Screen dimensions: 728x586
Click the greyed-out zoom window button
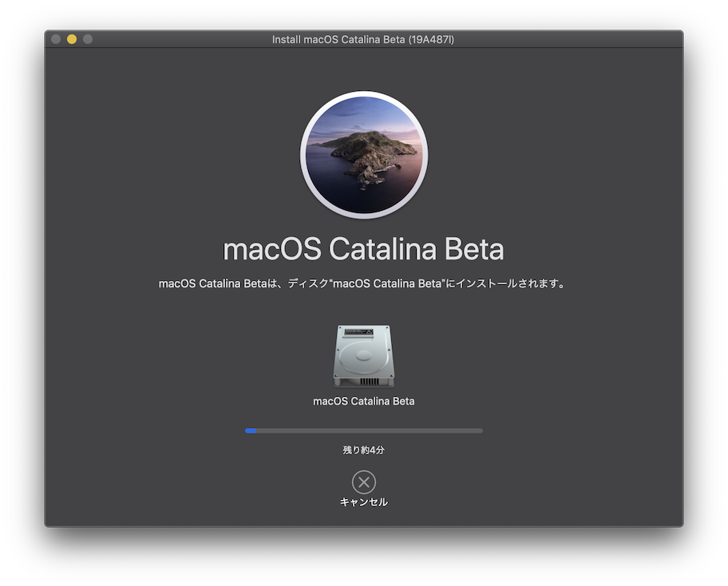tap(88, 39)
